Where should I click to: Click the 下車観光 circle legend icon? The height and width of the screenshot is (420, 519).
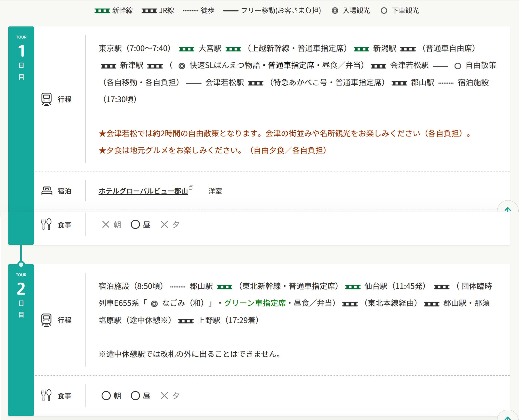tap(384, 11)
